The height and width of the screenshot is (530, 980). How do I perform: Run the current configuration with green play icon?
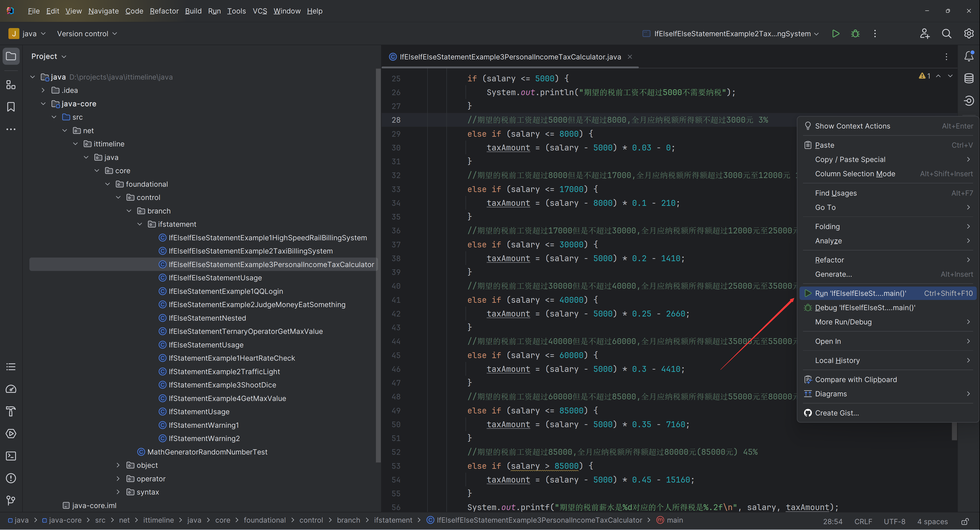[x=836, y=33]
